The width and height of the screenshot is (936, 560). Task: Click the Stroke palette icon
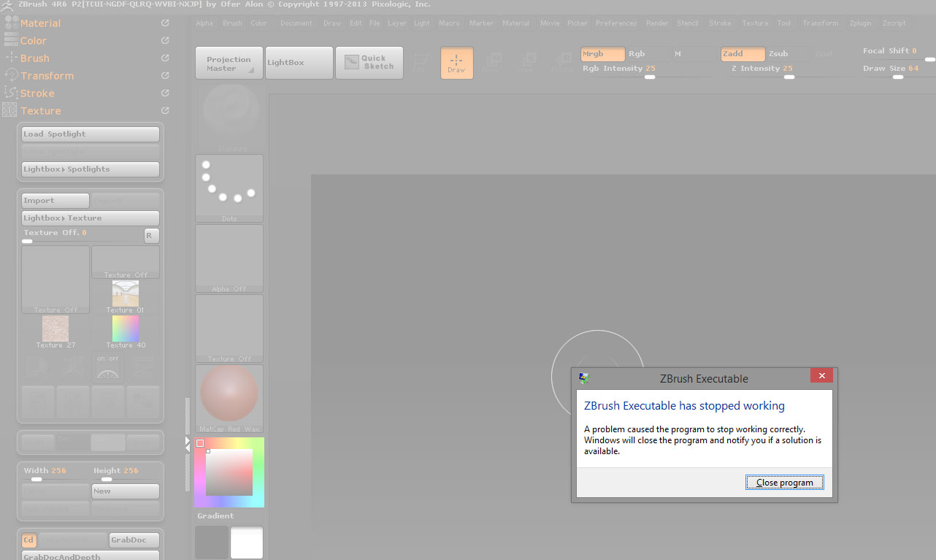click(11, 93)
